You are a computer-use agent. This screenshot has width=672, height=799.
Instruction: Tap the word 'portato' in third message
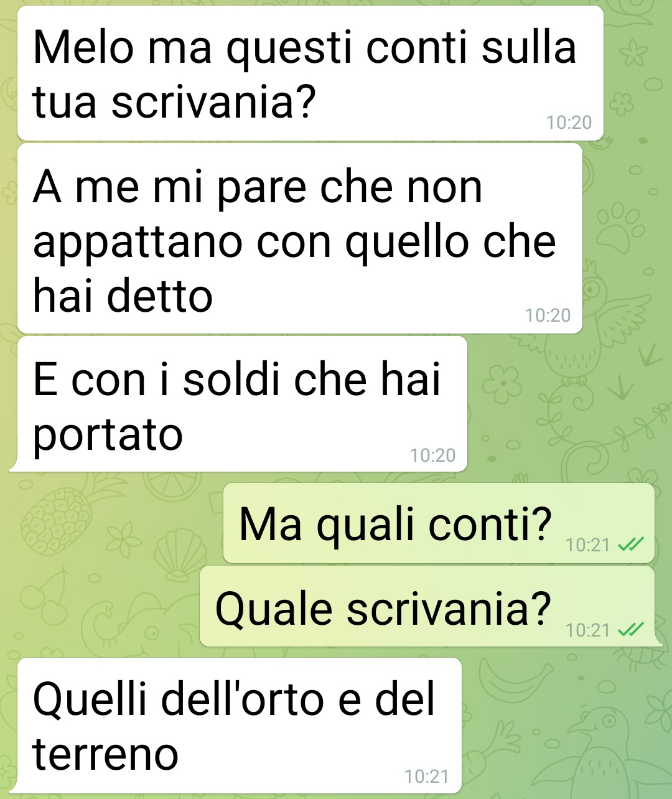108,435
